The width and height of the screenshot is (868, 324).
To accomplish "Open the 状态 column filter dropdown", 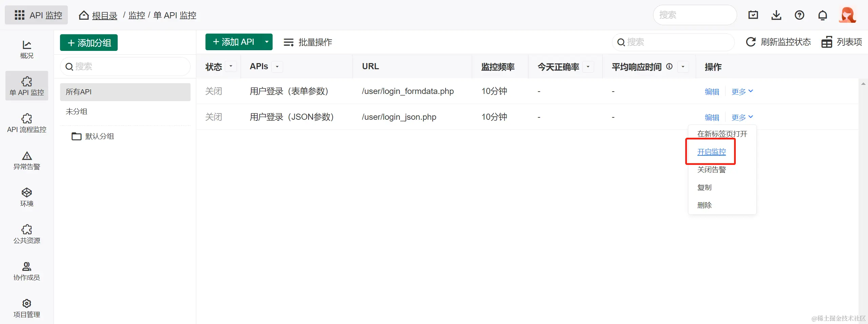I will point(231,66).
